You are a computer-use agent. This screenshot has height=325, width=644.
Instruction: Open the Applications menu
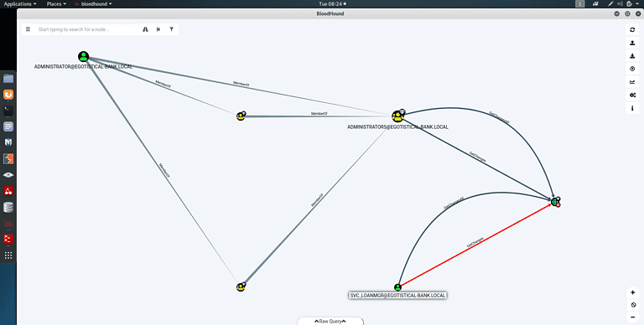click(20, 3)
